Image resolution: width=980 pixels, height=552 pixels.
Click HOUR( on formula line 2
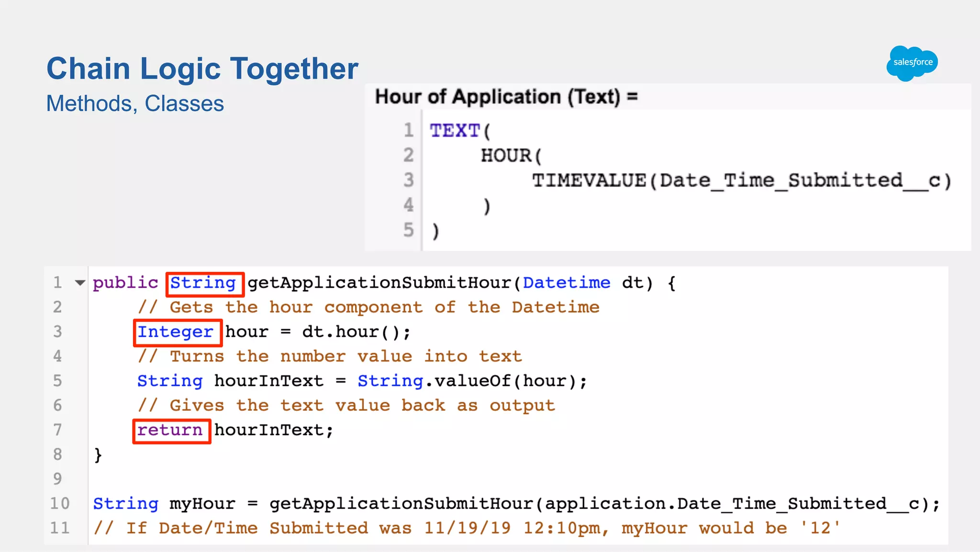pos(511,156)
